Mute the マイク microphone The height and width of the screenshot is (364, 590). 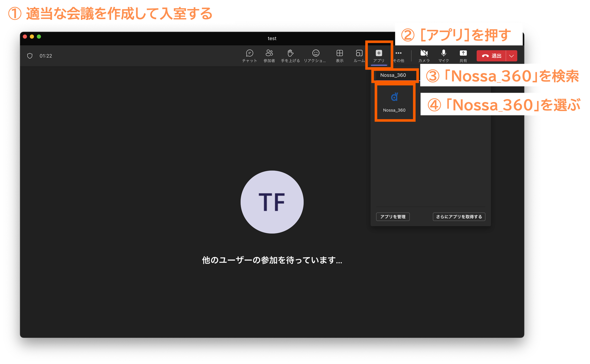tap(444, 56)
